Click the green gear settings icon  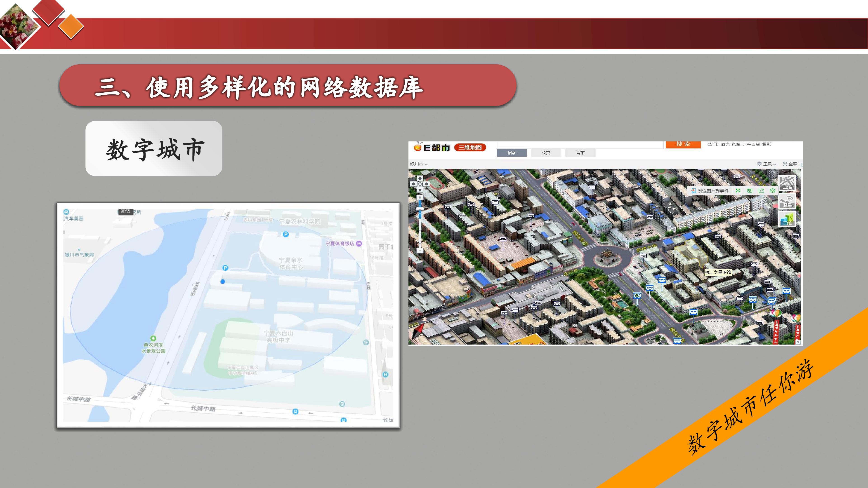773,191
